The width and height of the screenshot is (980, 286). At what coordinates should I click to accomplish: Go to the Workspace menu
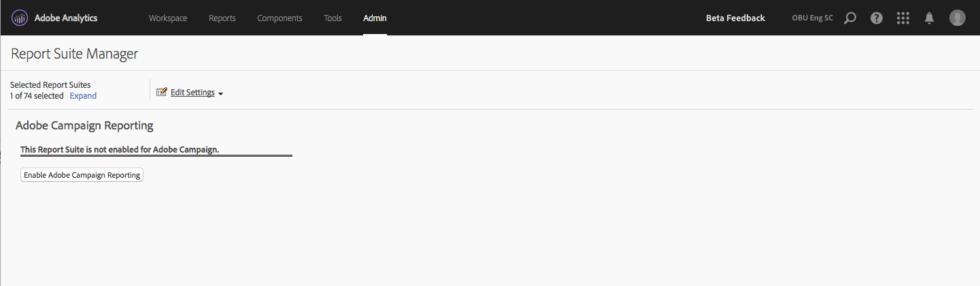[168, 18]
